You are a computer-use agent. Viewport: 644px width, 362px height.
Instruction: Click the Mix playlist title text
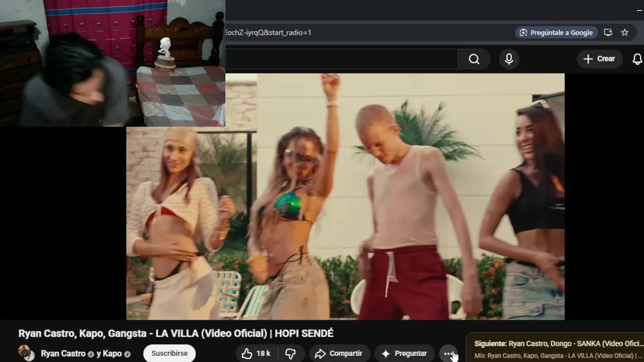click(558, 356)
